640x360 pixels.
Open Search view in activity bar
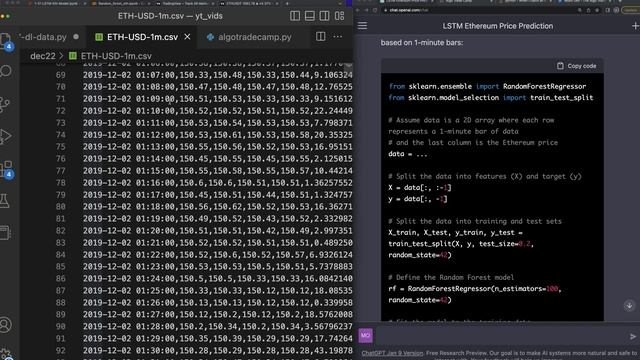5,71
